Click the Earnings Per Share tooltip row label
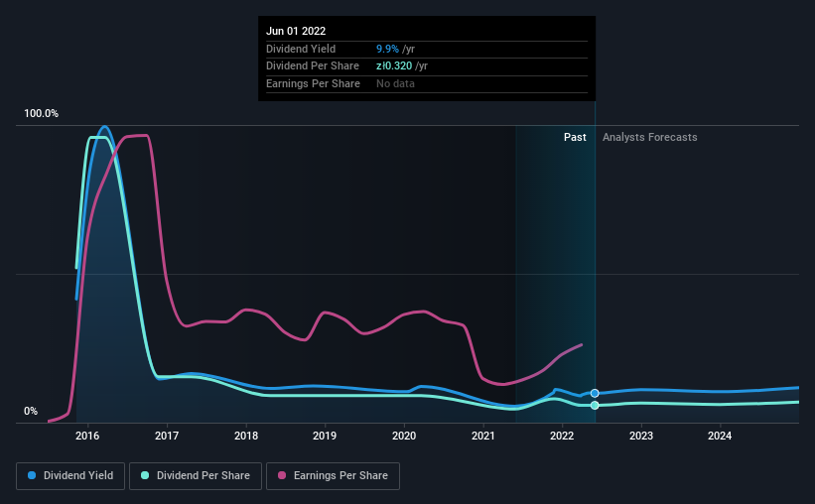Screen dimensions: 815x504 pyautogui.click(x=313, y=83)
